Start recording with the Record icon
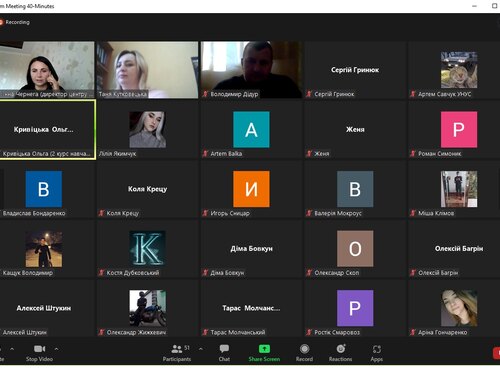Viewport: 500px width, 370px height. click(x=304, y=349)
